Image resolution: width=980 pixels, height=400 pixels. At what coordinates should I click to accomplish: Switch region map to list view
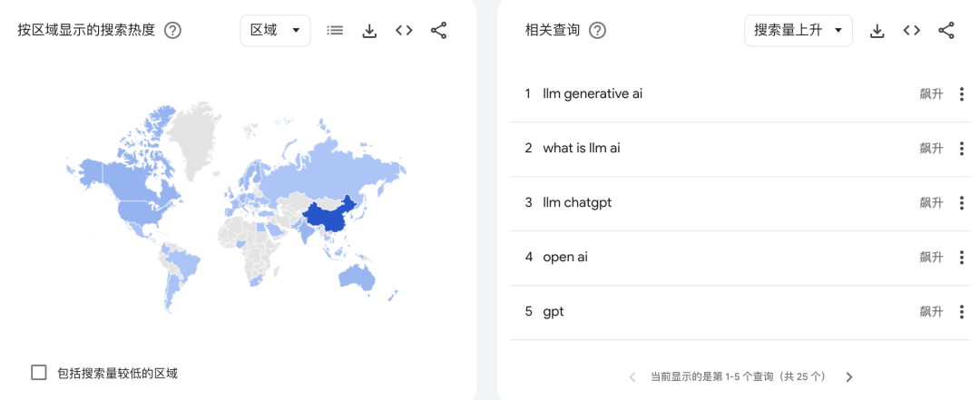(335, 30)
